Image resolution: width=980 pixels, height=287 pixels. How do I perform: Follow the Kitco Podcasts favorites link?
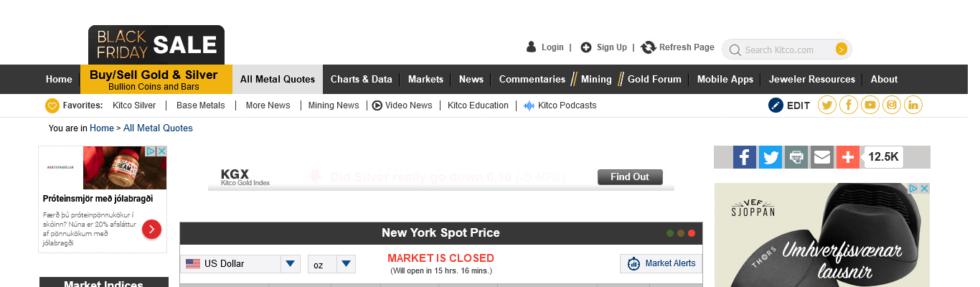567,105
